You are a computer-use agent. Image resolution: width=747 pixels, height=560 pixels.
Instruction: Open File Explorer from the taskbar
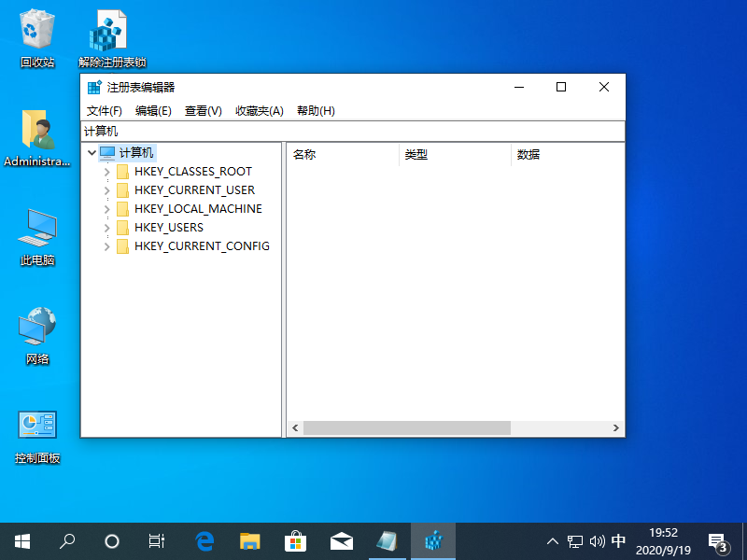coord(248,540)
